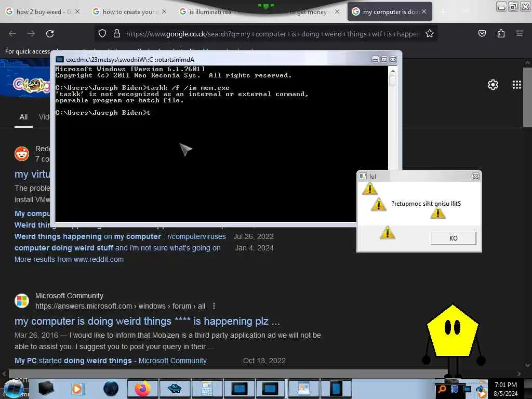Close the 'my computer is doin' tab
The width and height of the screenshot is (532, 399).
click(424, 11)
